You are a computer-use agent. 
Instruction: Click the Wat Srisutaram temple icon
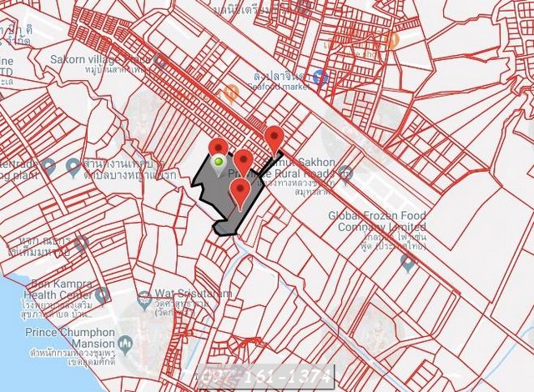[x=144, y=300]
